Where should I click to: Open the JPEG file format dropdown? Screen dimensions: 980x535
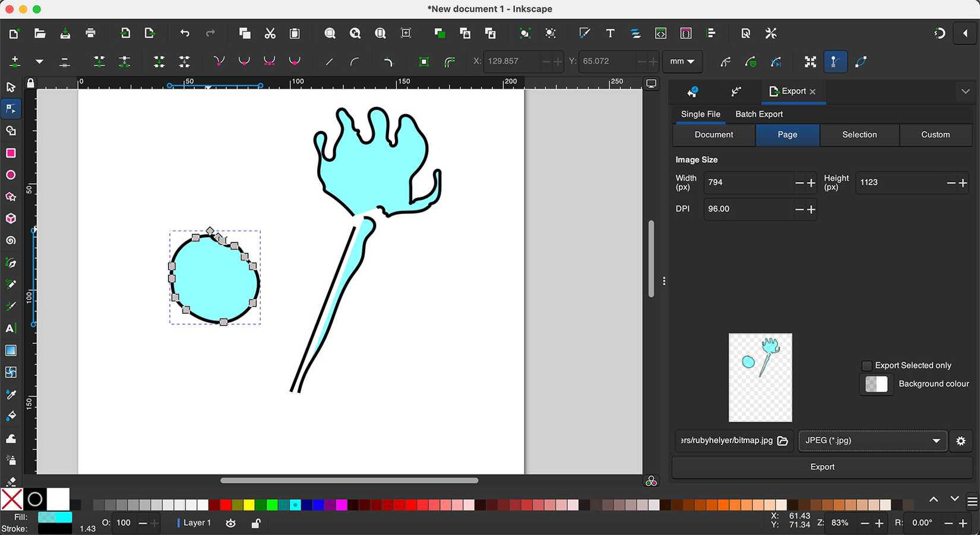click(872, 440)
